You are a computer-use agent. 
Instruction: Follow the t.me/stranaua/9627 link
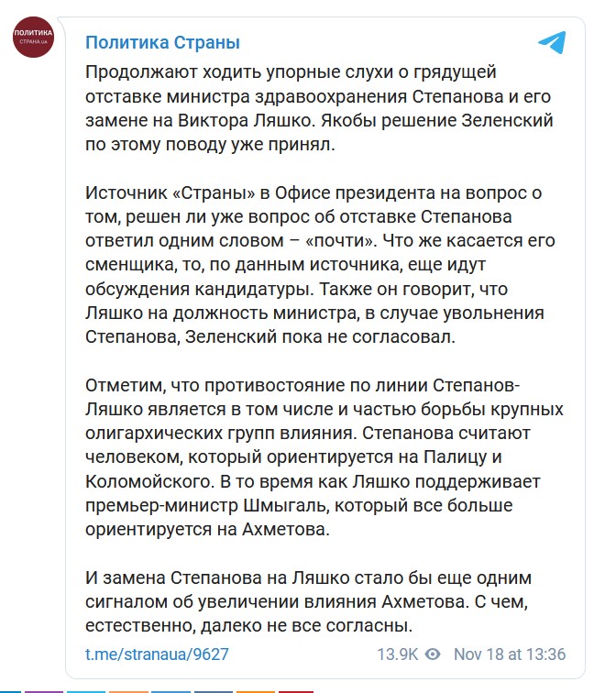pyautogui.click(x=157, y=654)
